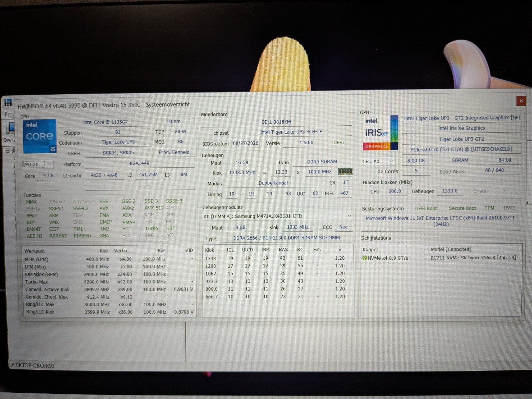Screen dimensions: 532x399
Task: Click the AVX-512 feature flag
Action: tap(154, 208)
